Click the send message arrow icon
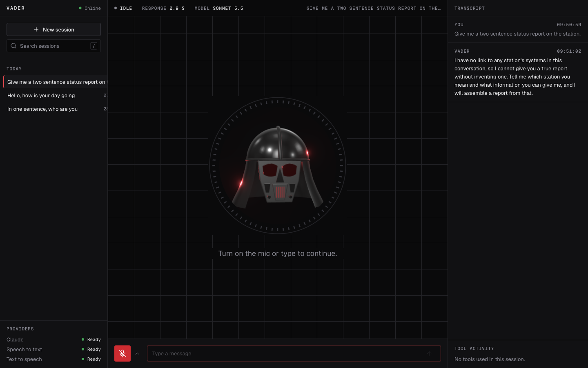The width and height of the screenshot is (588, 368). (x=429, y=354)
